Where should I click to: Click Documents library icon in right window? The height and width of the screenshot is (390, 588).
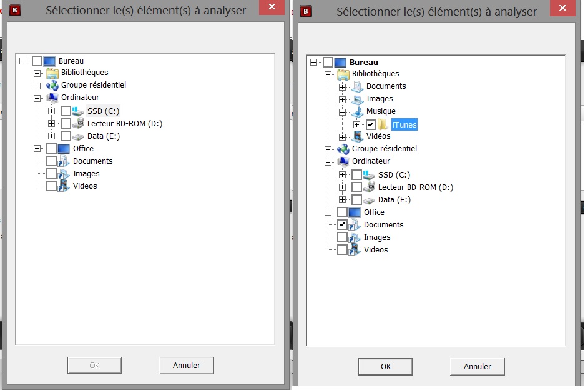tap(358, 86)
